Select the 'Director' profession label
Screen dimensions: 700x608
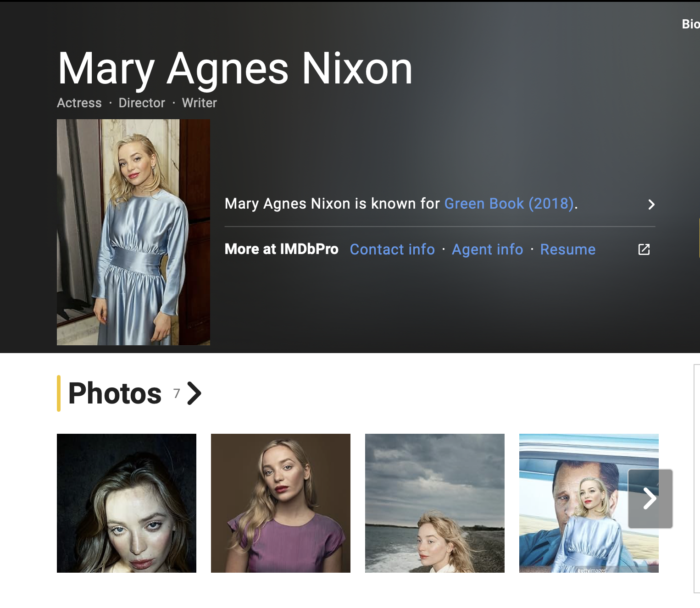(142, 103)
